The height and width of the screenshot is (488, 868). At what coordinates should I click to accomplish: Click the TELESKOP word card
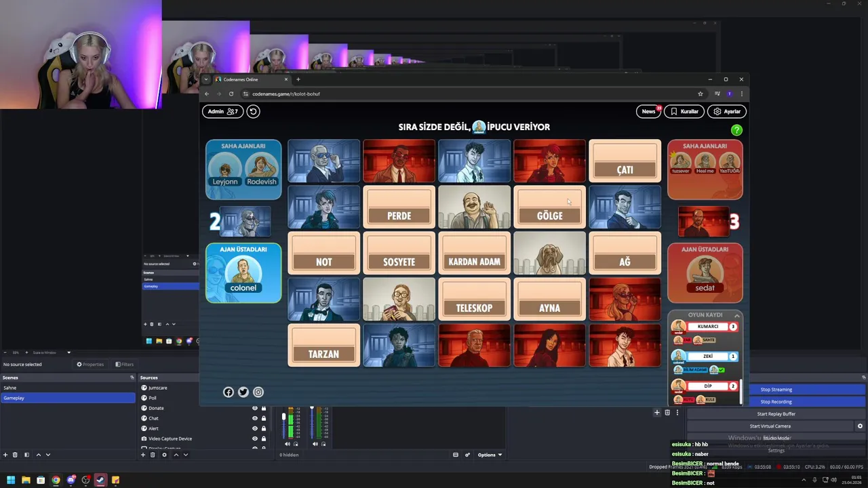tap(474, 300)
